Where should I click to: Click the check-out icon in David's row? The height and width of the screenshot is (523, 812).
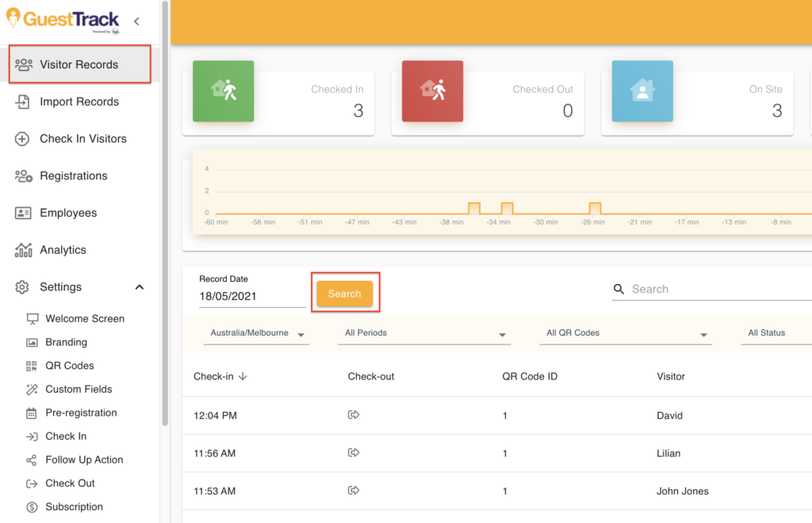354,414
